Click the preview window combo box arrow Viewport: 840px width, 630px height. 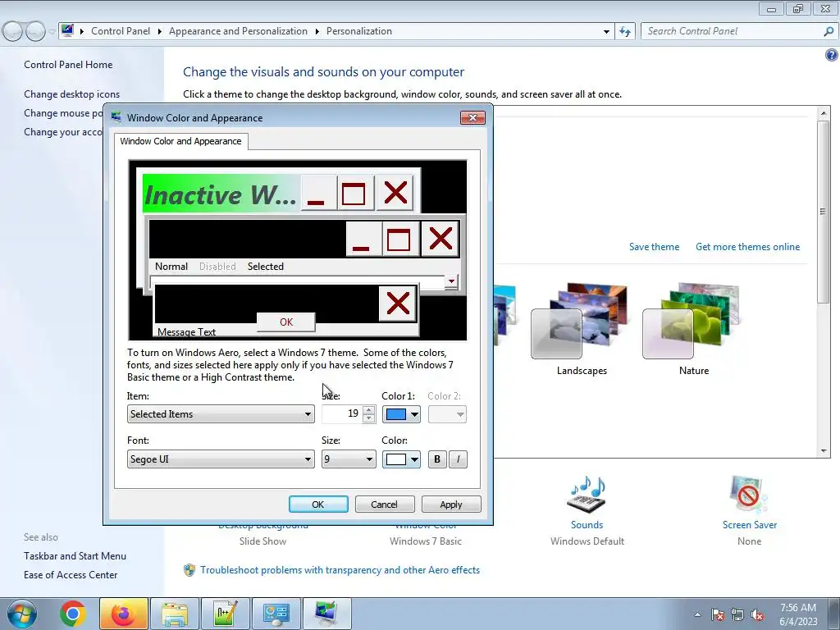(452, 281)
